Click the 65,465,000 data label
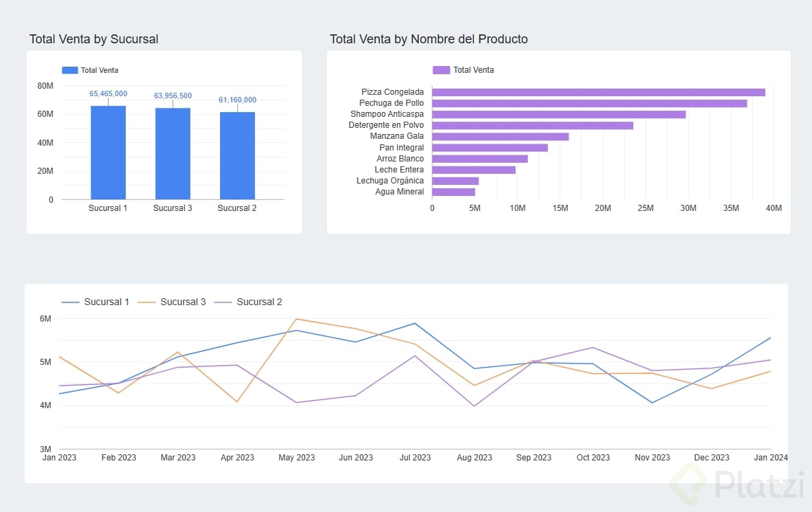 coord(108,93)
